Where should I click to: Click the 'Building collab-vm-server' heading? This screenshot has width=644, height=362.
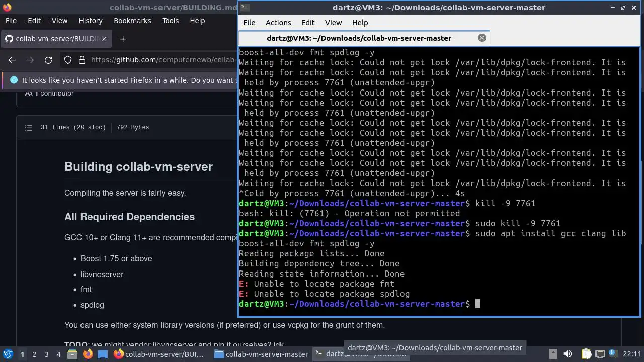138,167
